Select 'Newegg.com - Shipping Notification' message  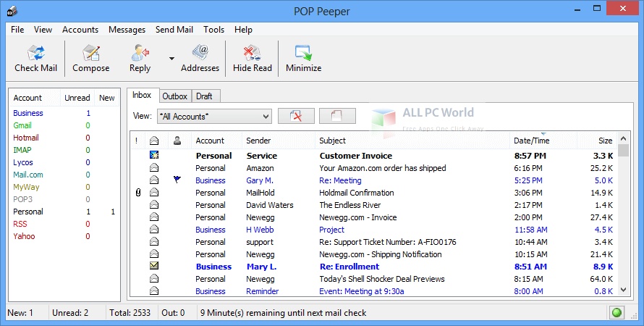pos(381,254)
